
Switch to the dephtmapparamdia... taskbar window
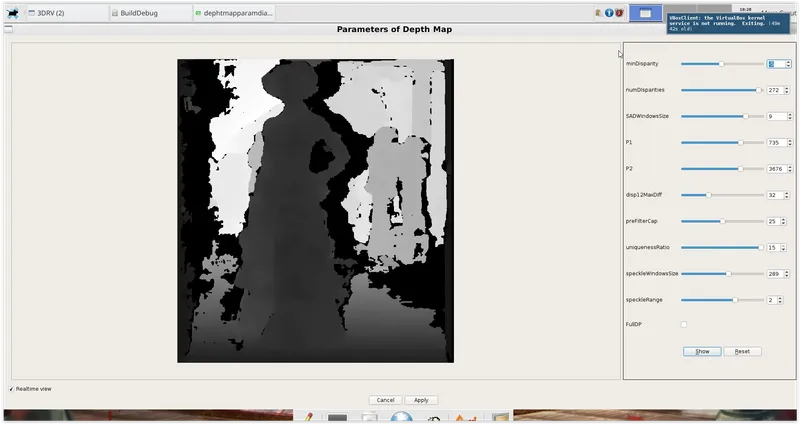pyautogui.click(x=234, y=13)
